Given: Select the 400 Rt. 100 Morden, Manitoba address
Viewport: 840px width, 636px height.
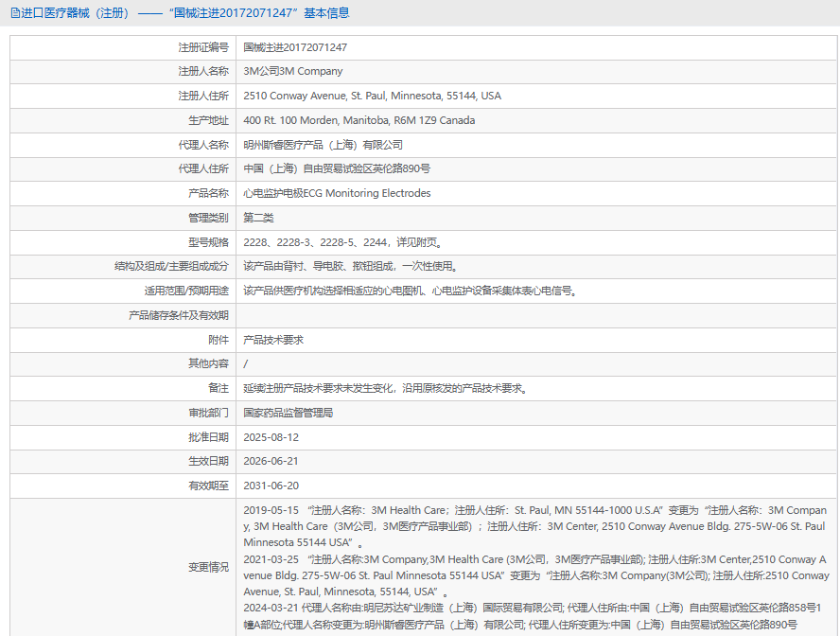Looking at the screenshot, I should click(x=359, y=120).
